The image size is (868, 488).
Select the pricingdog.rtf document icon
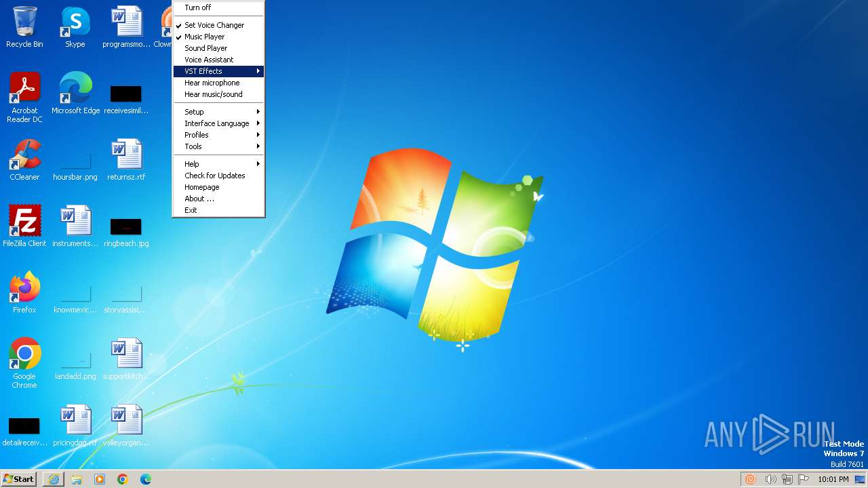(x=75, y=426)
